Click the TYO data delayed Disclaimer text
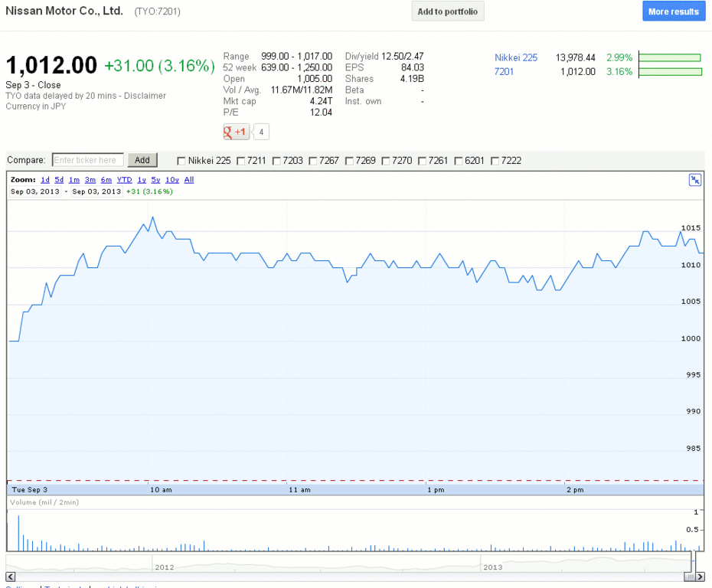This screenshot has width=712, height=588. 86,96
